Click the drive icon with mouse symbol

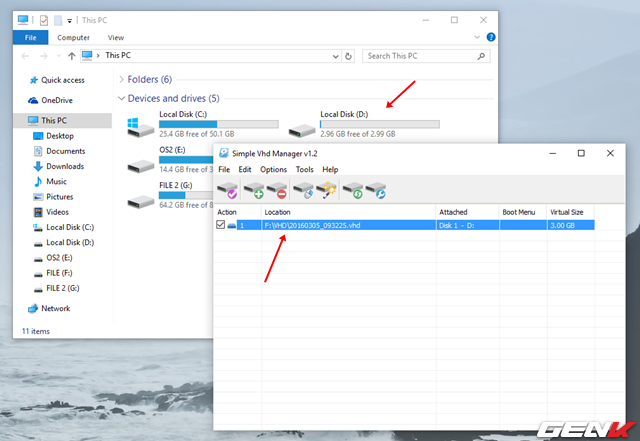coord(303,190)
